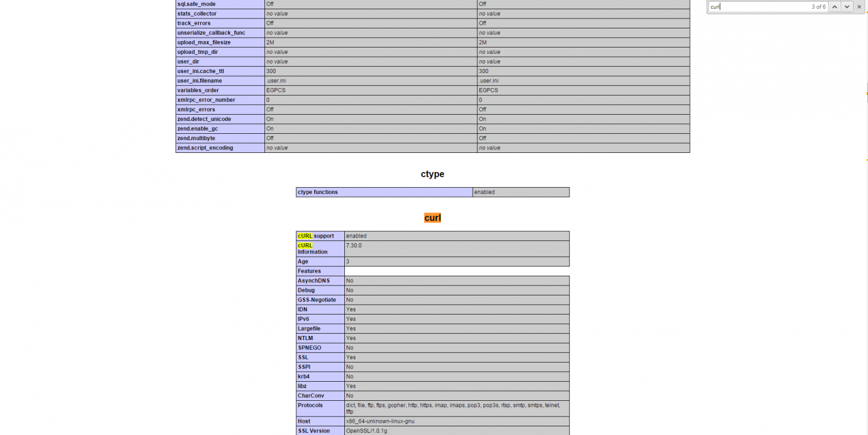Select the 'user_ini.filename' directive label
This screenshot has height=435, width=868.
(x=199, y=81)
